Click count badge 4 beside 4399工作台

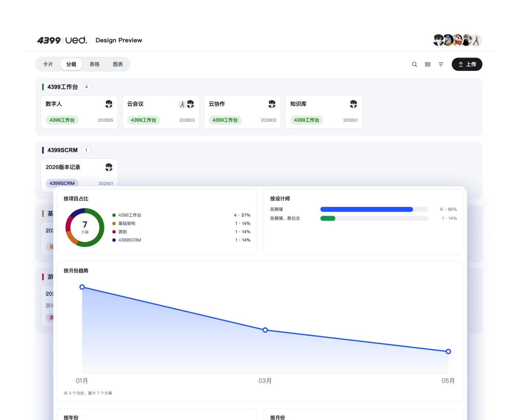click(86, 87)
